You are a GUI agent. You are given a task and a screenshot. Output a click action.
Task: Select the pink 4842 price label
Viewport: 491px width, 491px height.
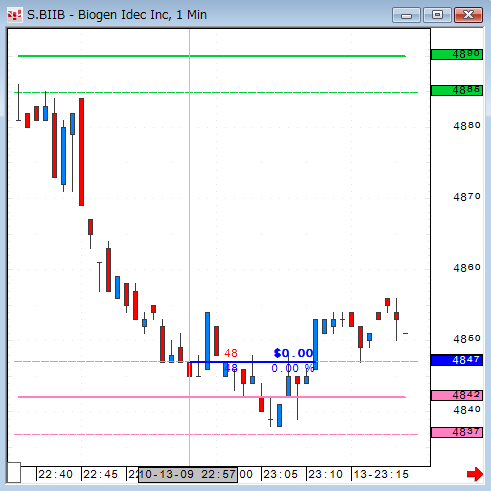[457, 396]
